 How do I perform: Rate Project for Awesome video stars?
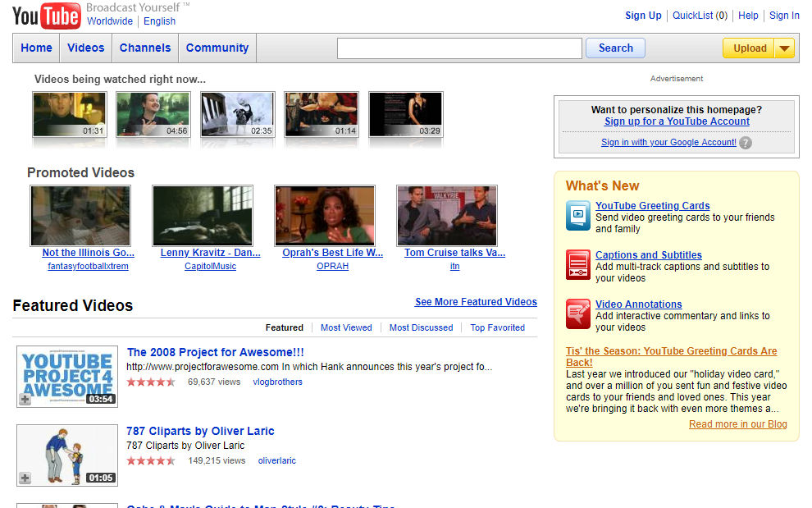pos(151,382)
